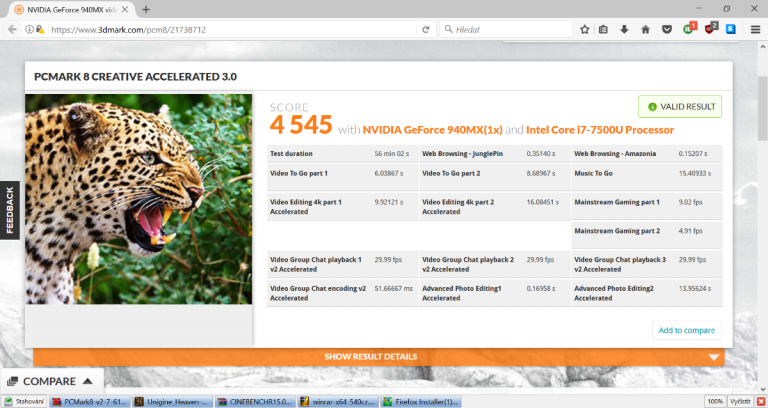Open the PCMark8 download item in the bar
Screen dimensions: 768x408
(91, 401)
